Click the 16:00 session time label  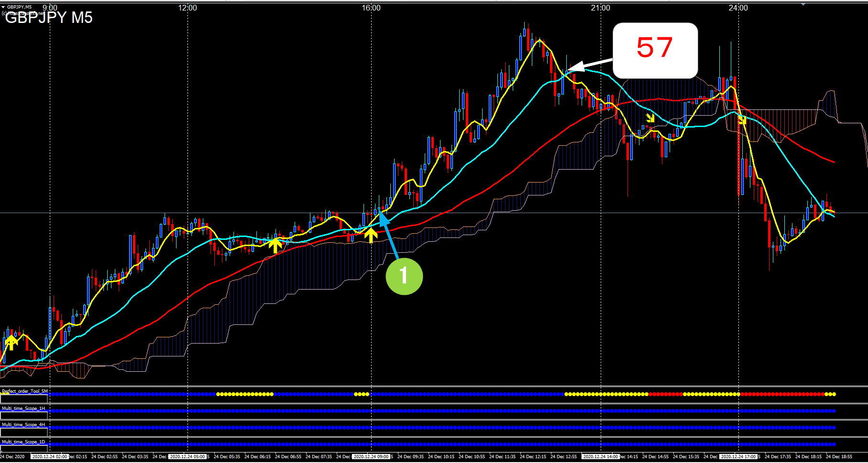tap(371, 8)
